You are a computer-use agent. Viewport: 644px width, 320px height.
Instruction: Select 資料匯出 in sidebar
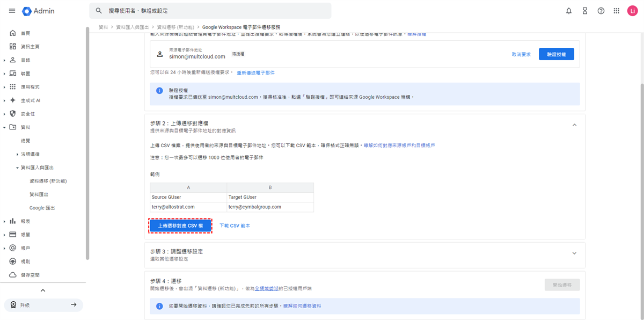click(39, 194)
